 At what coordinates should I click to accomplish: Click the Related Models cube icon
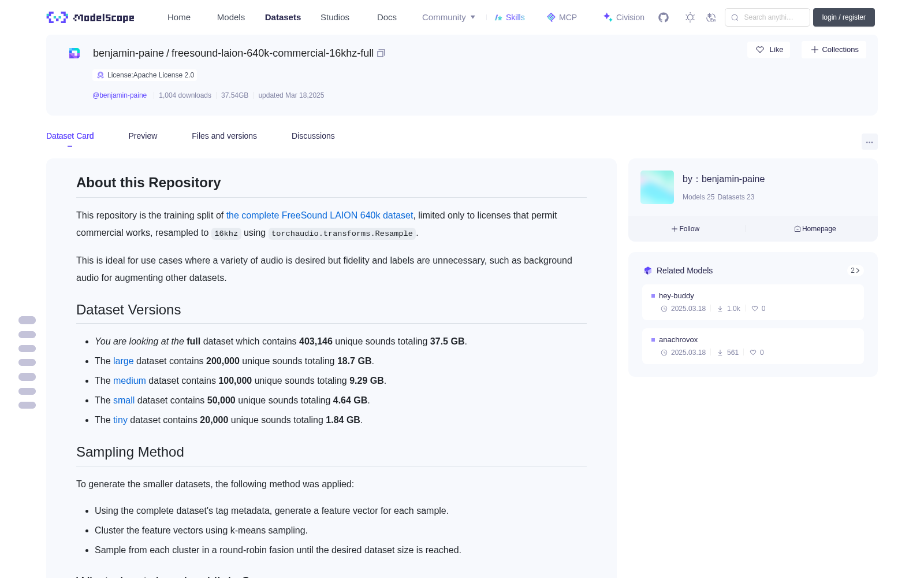click(648, 271)
